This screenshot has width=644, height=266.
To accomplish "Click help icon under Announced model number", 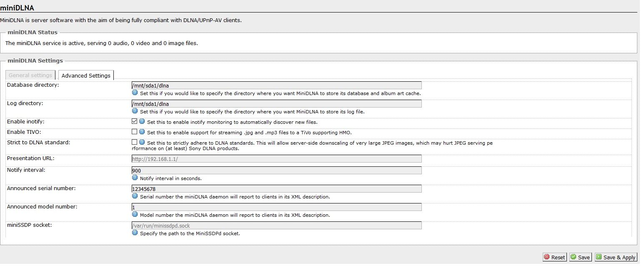I will tap(135, 215).
